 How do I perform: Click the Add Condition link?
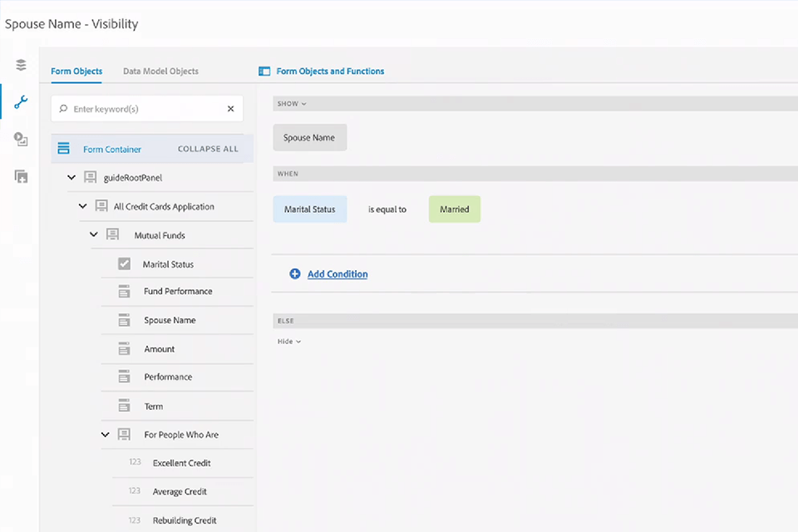coord(337,273)
